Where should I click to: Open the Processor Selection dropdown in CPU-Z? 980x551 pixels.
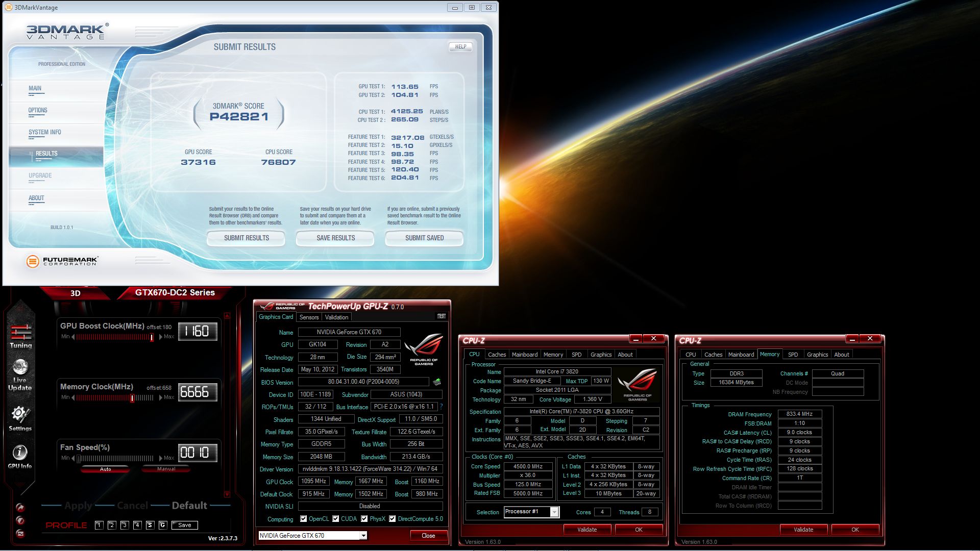[554, 512]
